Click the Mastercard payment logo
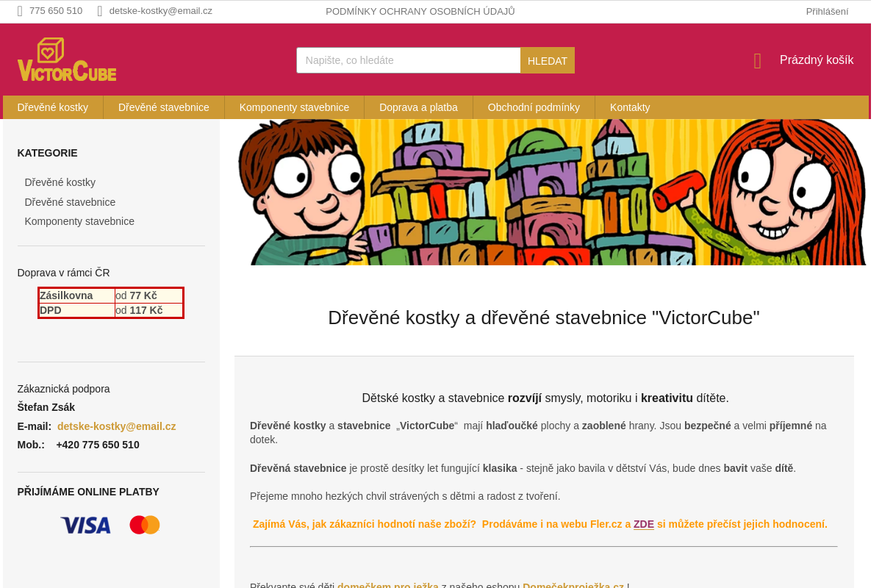882x588 pixels. pyautogui.click(x=145, y=525)
